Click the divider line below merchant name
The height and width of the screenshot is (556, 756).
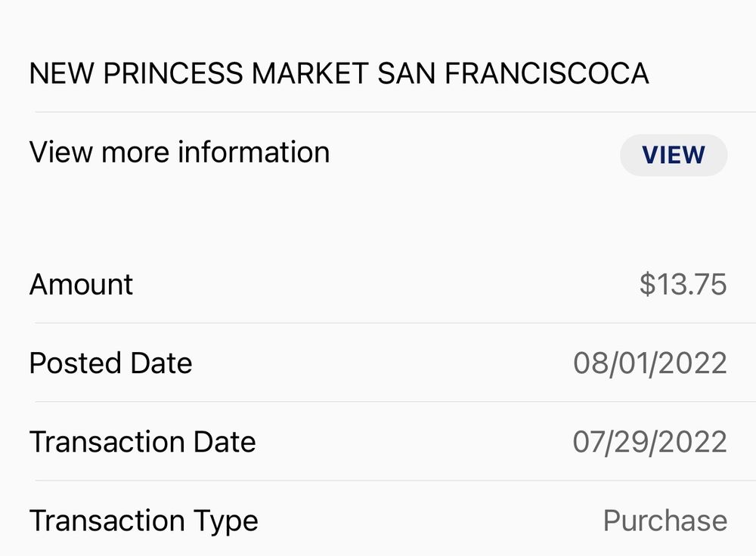[393, 112]
